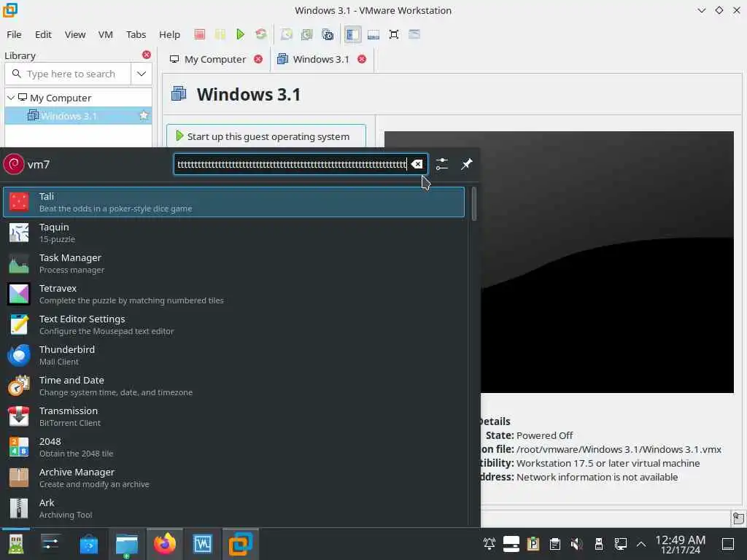Click the Show Desktop button
The image size is (747, 560).
(x=728, y=544)
